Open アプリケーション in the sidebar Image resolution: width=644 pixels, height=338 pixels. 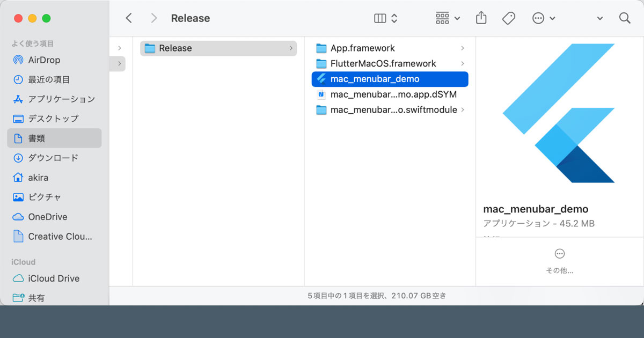[x=54, y=99]
